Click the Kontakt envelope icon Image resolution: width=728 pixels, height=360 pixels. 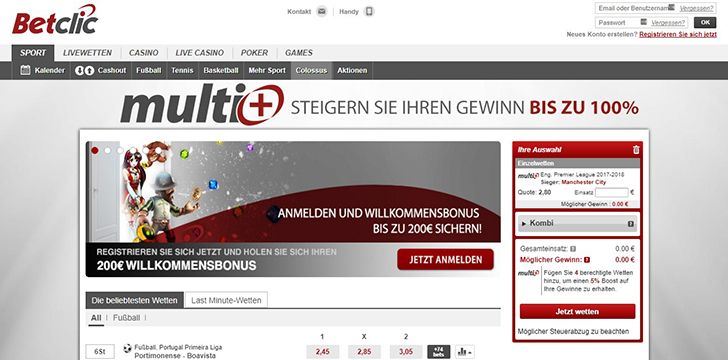tap(322, 12)
